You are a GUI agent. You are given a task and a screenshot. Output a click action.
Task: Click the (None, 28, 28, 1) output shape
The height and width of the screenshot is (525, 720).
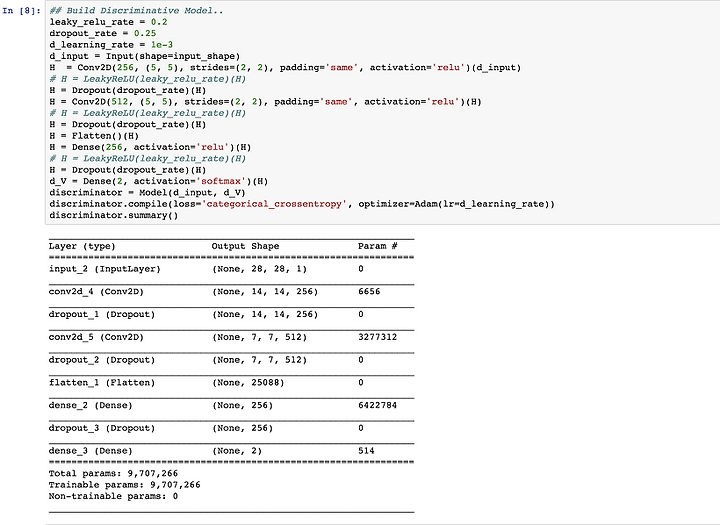tap(259, 269)
